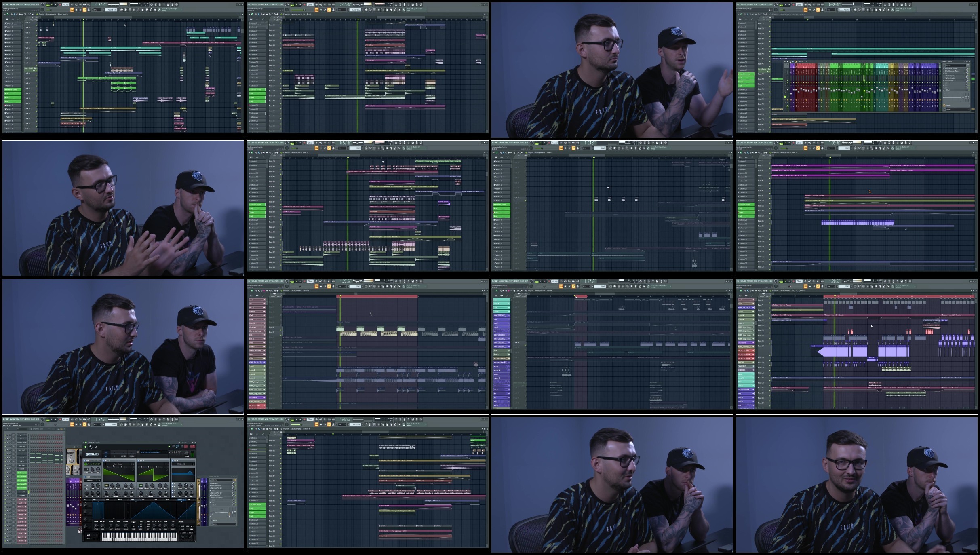Viewport: 980px width, 555px height.
Task: Click the metronome icon in the 0:57 window
Action: click(317, 143)
